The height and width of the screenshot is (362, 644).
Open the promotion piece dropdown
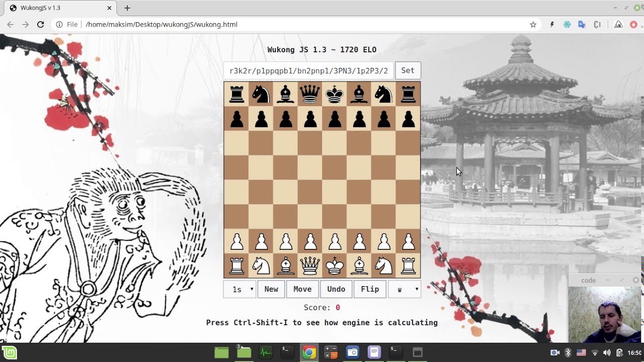pyautogui.click(x=405, y=289)
